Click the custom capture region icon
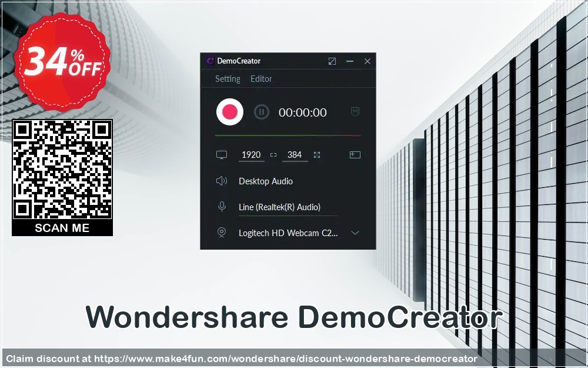This screenshot has width=588, height=368. (x=355, y=155)
